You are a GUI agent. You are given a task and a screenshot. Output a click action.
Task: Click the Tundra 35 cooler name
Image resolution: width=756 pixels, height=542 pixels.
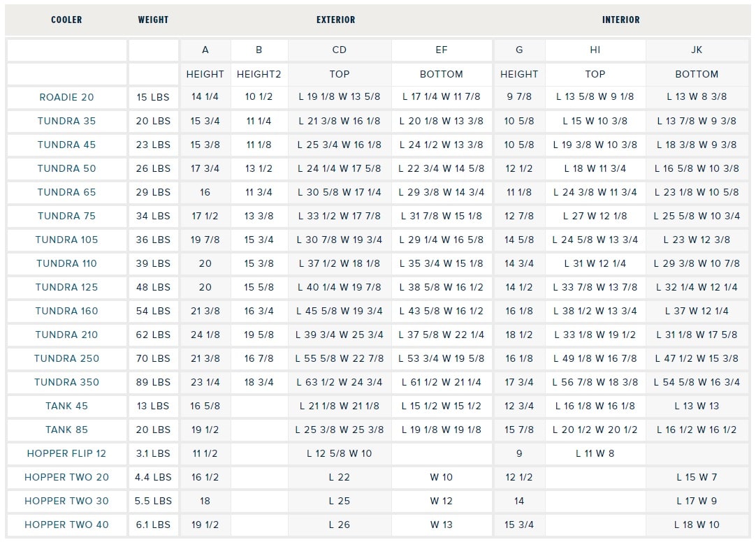(66, 121)
